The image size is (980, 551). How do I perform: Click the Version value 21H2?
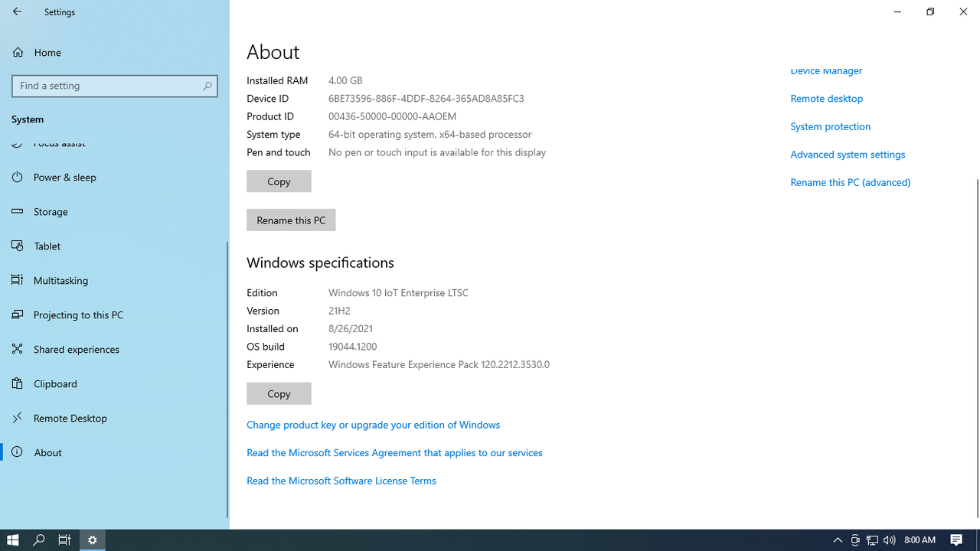[x=339, y=311]
